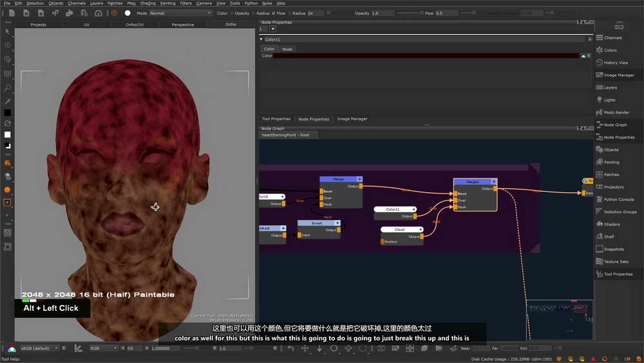Viewport: 644px width, 363px height.
Task: Expand the Invert node plus button
Action: coord(337,223)
